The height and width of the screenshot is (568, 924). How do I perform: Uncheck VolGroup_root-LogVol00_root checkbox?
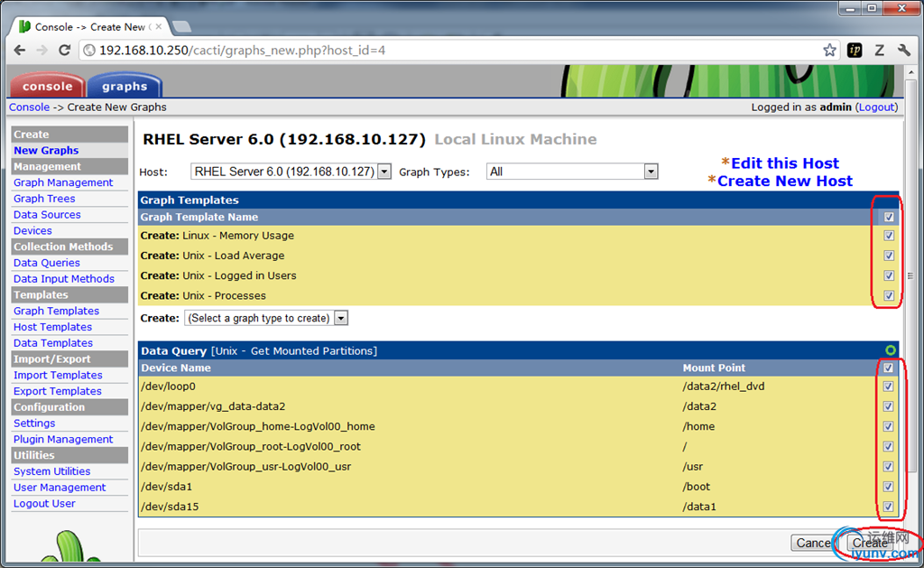coord(889,446)
